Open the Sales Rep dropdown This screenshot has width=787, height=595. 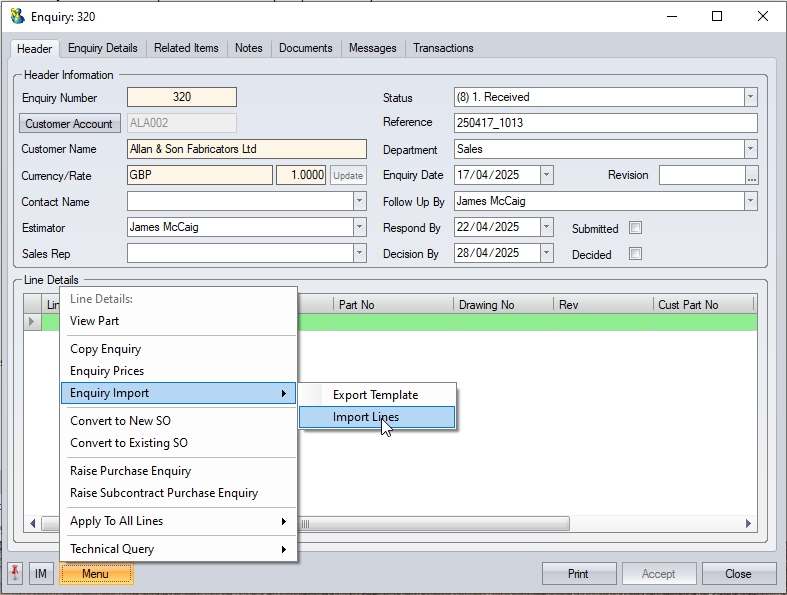pyautogui.click(x=359, y=253)
